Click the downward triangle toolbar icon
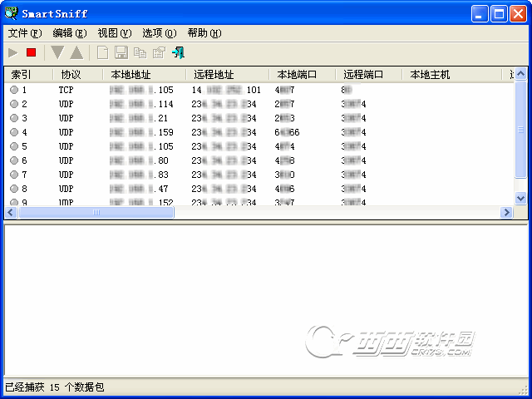The image size is (532, 399). pos(57,52)
